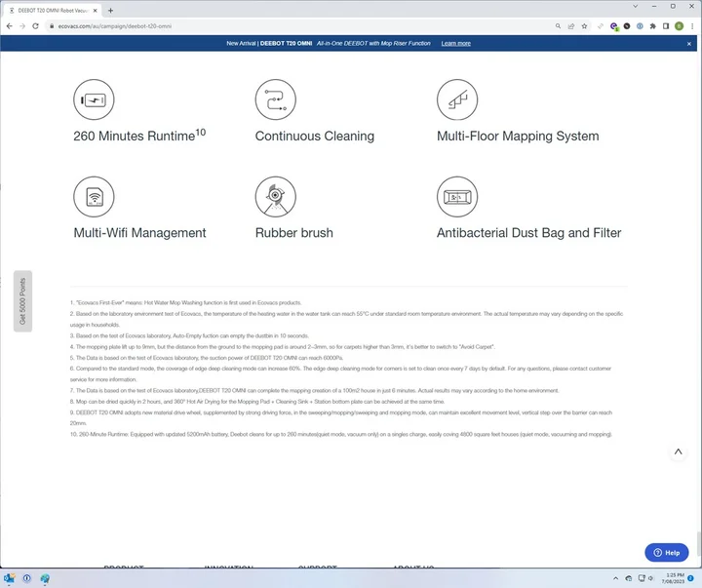This screenshot has height=588, width=702.
Task: Toggle the Chrome side panel
Action: pos(665,26)
